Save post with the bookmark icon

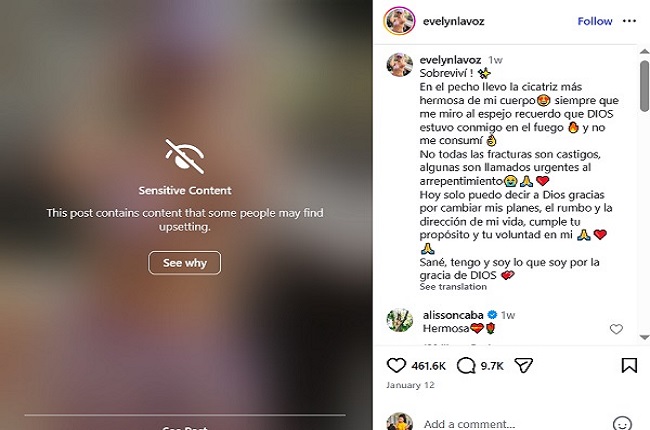pos(629,365)
